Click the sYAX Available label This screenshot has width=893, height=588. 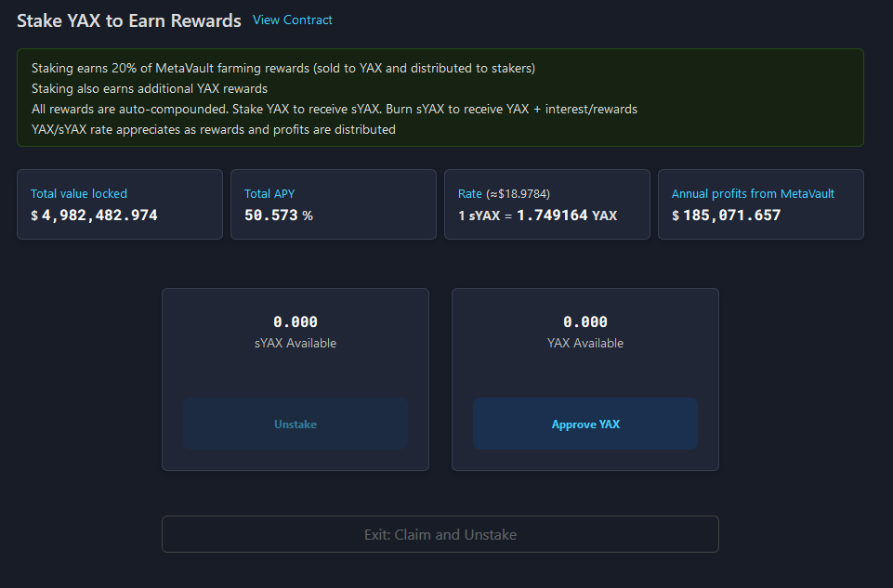295,344
